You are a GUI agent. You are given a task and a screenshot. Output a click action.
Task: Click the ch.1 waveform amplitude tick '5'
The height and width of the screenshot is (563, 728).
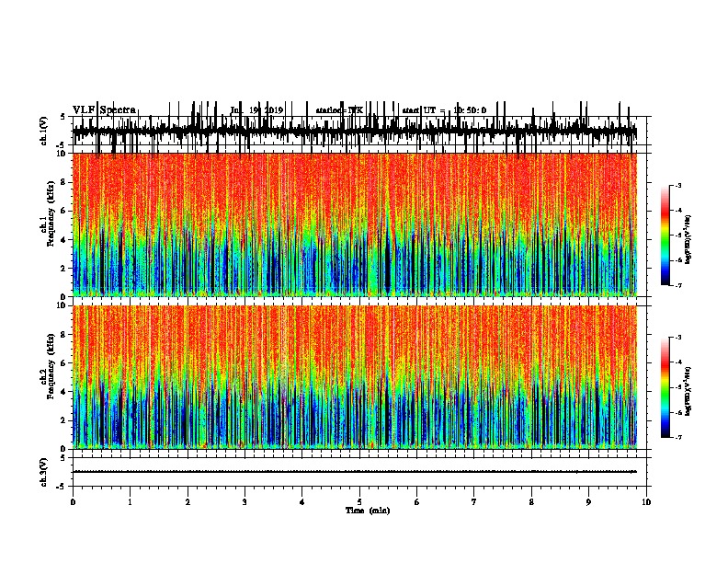click(x=63, y=117)
